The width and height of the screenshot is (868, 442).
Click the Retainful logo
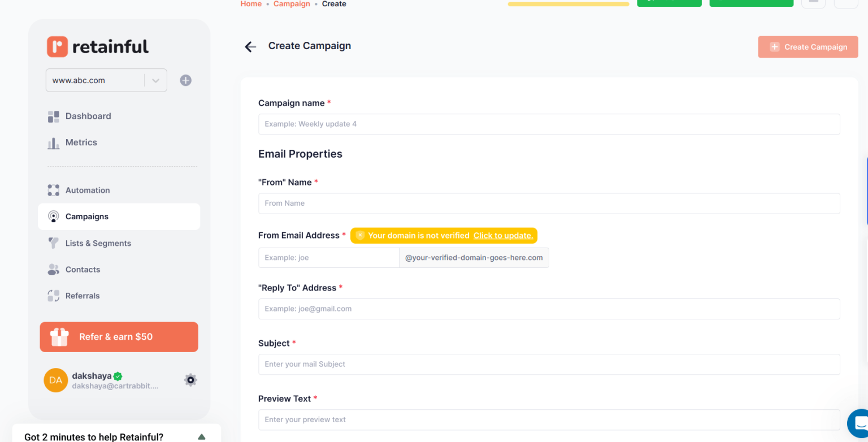(97, 47)
